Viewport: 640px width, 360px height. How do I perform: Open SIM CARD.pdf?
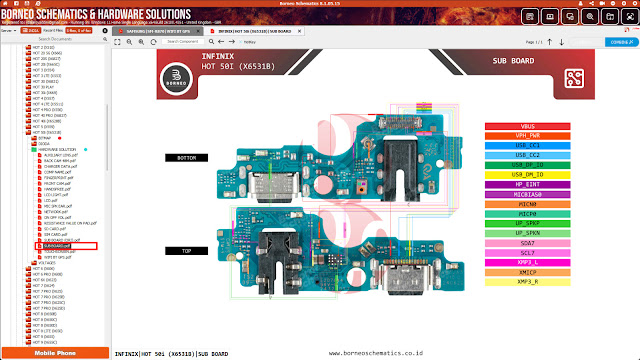tap(55, 235)
